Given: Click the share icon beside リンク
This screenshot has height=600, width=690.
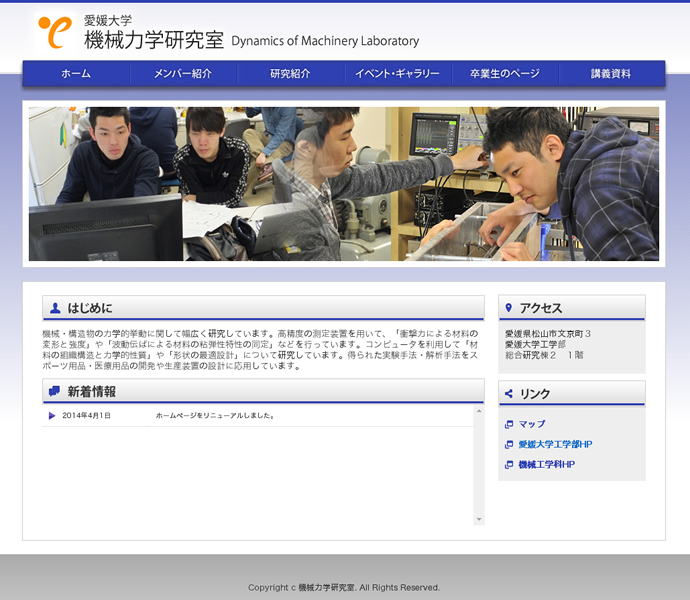Looking at the screenshot, I should click(509, 394).
